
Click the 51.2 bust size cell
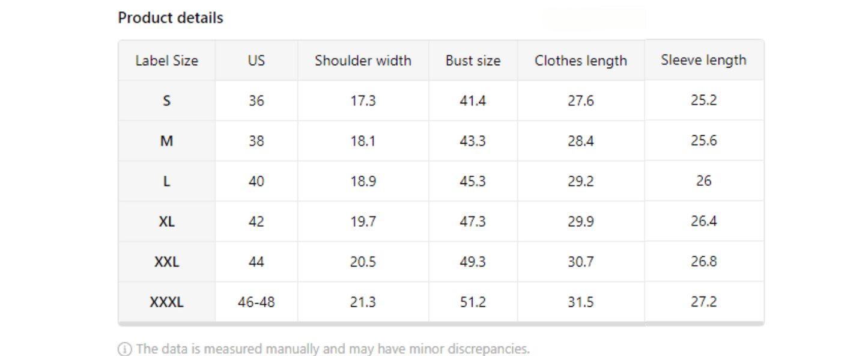473,302
